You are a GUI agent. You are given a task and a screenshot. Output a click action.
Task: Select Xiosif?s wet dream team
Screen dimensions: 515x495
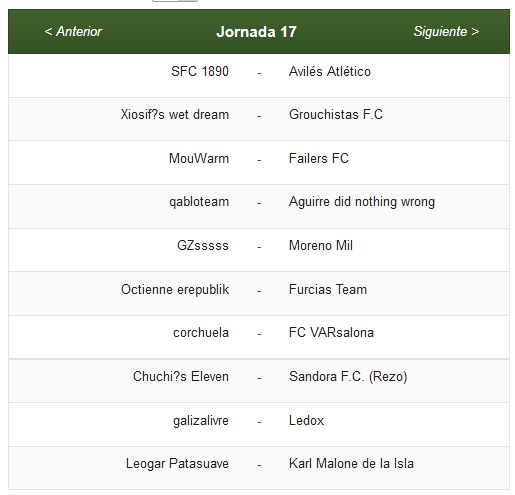[x=175, y=114]
